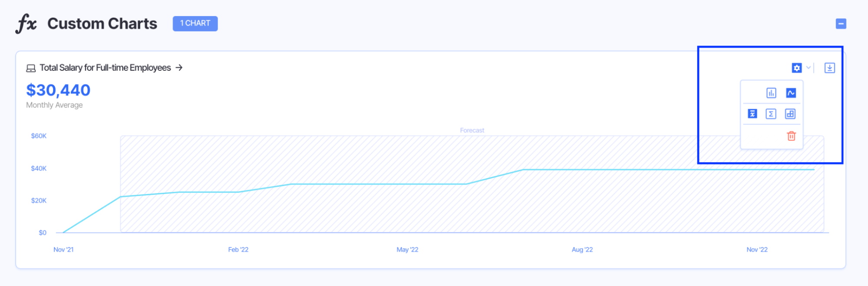The image size is (868, 286).
Task: Choose the average (x̄) aggregation icon
Action: point(752,114)
